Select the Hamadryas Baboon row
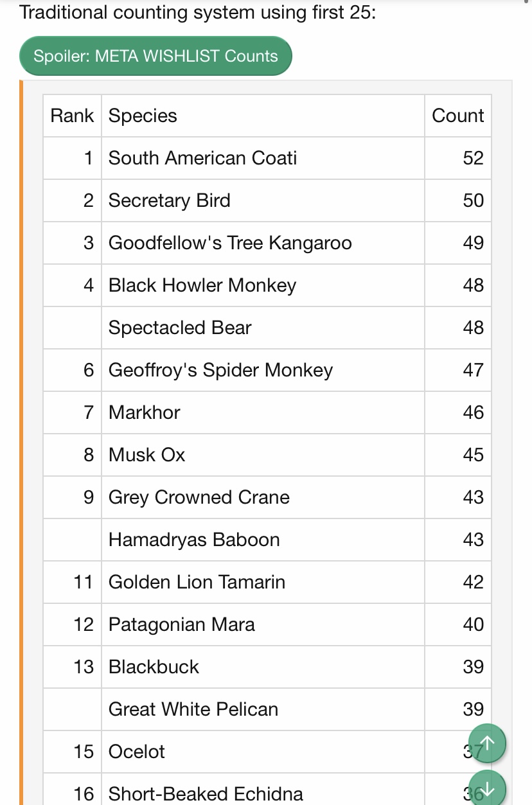 pyautogui.click(x=267, y=540)
